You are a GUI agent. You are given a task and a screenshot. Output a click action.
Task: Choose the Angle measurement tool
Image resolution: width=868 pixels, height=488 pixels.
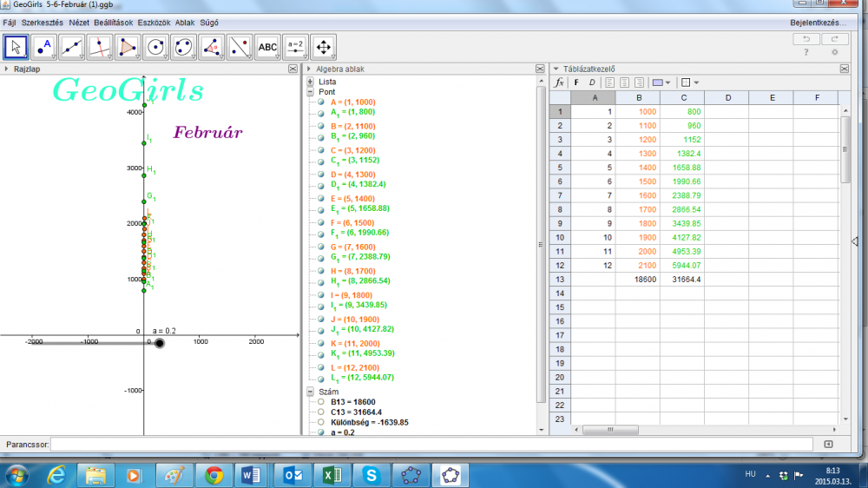(212, 47)
